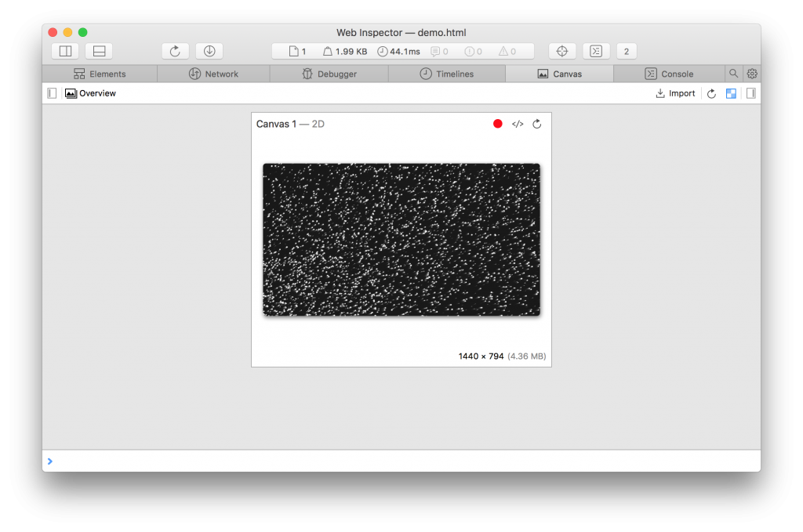Dock inspector to bottom of window
Screen dimensions: 803x532
[99, 52]
